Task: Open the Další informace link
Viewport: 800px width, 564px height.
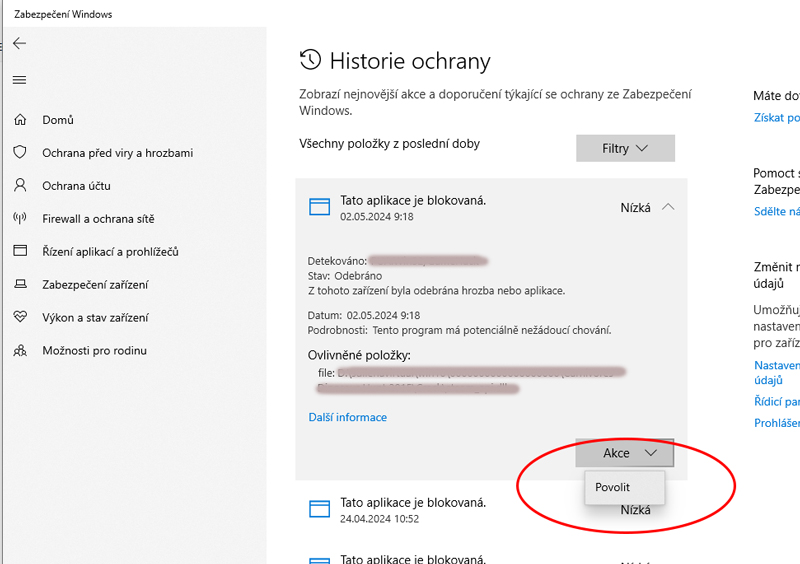Action: pos(347,418)
